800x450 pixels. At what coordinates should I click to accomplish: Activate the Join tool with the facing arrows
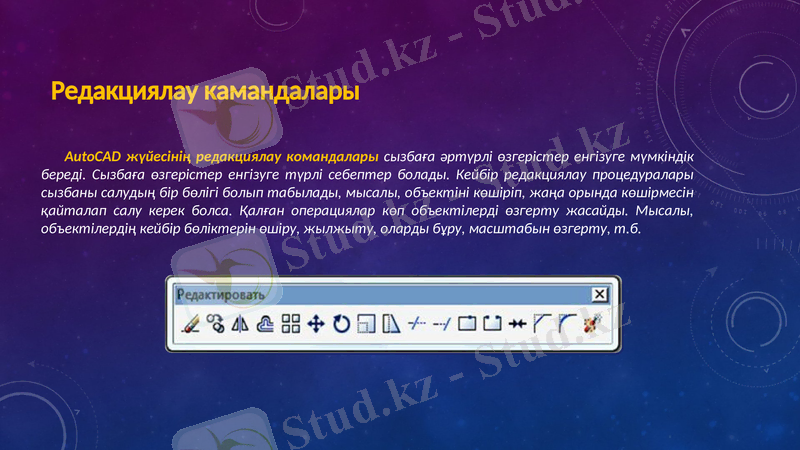click(x=517, y=323)
